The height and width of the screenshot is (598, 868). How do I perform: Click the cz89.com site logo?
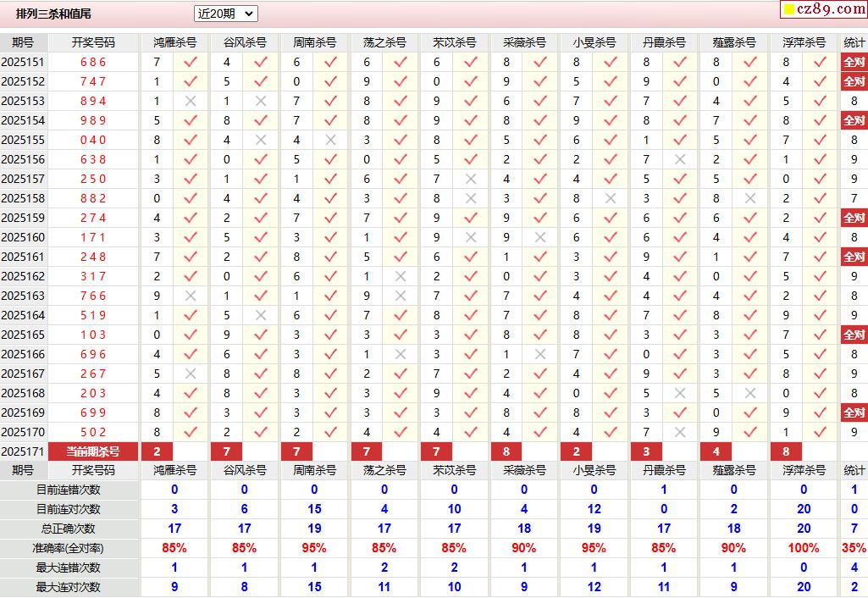click(824, 8)
